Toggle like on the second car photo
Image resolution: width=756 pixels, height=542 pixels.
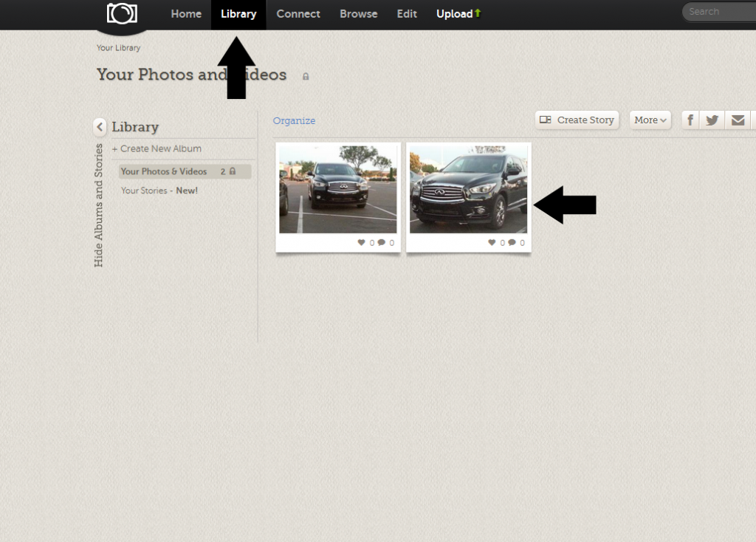(x=492, y=242)
